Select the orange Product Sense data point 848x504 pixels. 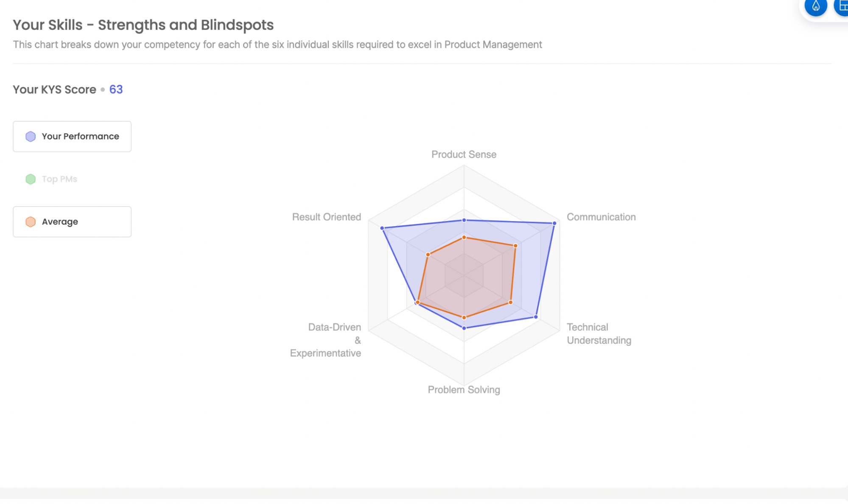[x=464, y=237]
